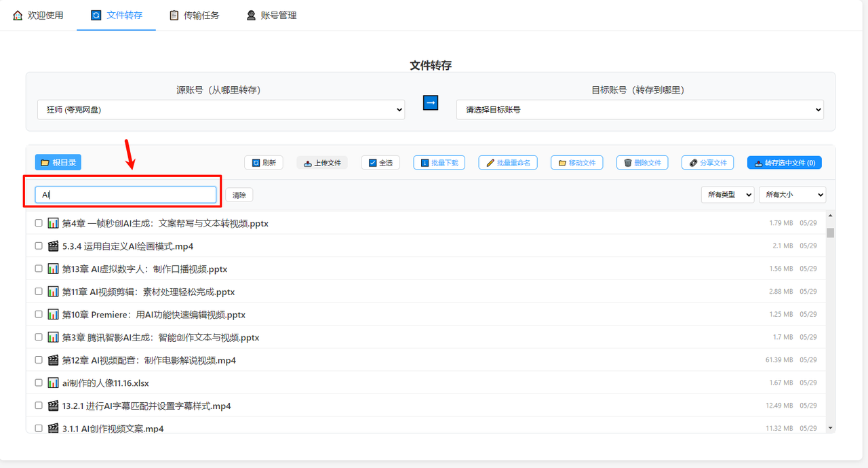Click 分享文件 share button

coord(708,163)
